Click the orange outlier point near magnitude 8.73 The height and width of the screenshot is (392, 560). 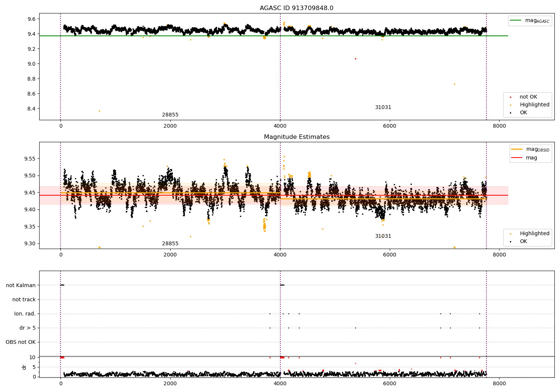point(454,84)
